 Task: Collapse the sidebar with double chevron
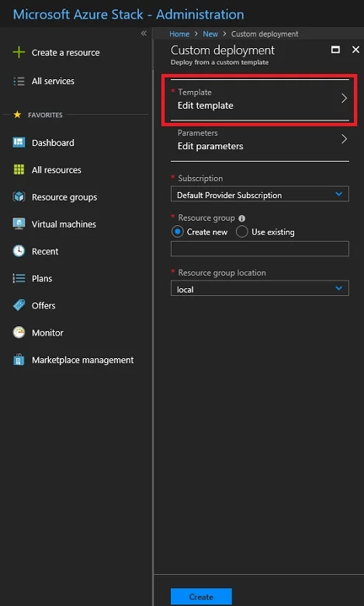144,33
